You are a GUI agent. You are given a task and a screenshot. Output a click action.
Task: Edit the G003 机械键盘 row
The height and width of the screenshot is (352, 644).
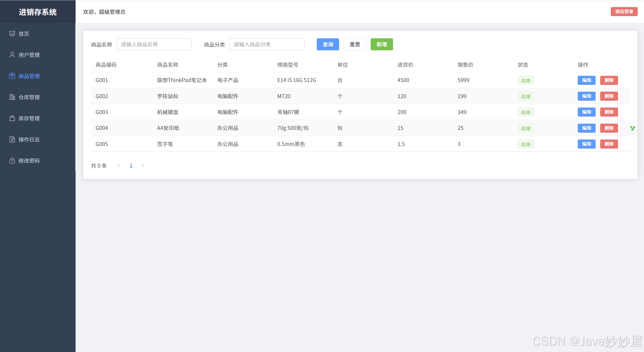click(587, 112)
